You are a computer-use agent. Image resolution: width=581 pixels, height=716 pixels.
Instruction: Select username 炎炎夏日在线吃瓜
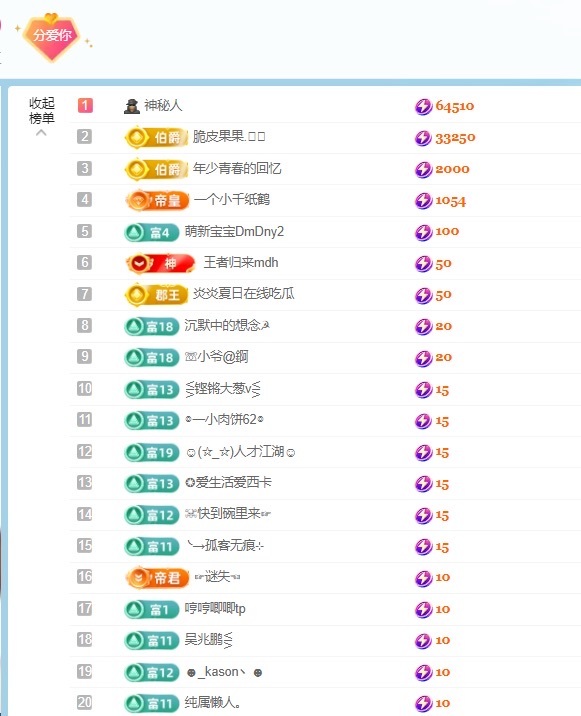[x=243, y=294]
